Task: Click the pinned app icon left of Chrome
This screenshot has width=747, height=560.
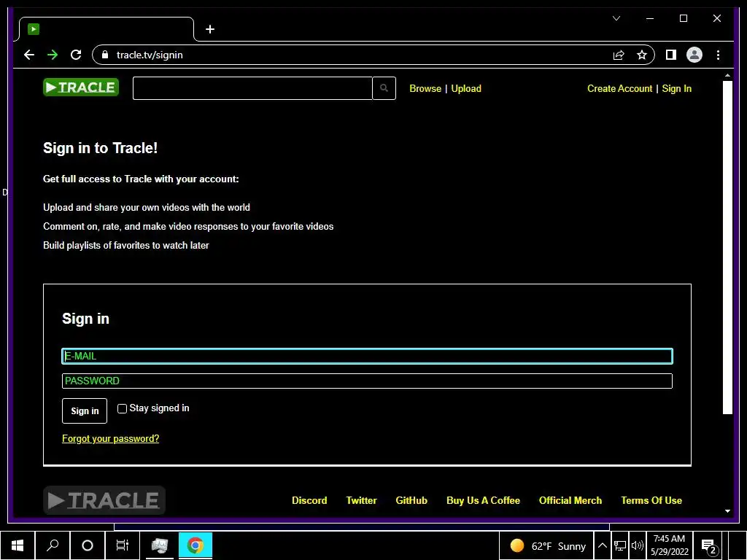Action: 160,545
